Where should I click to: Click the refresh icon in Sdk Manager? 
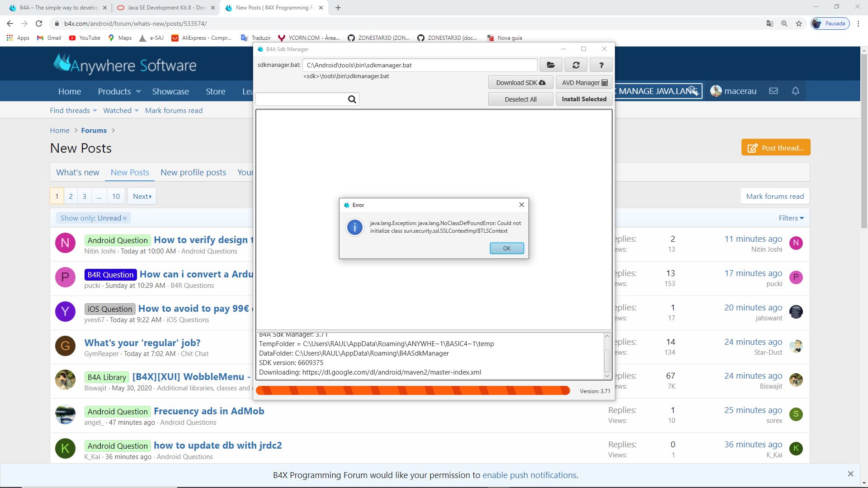click(x=576, y=65)
